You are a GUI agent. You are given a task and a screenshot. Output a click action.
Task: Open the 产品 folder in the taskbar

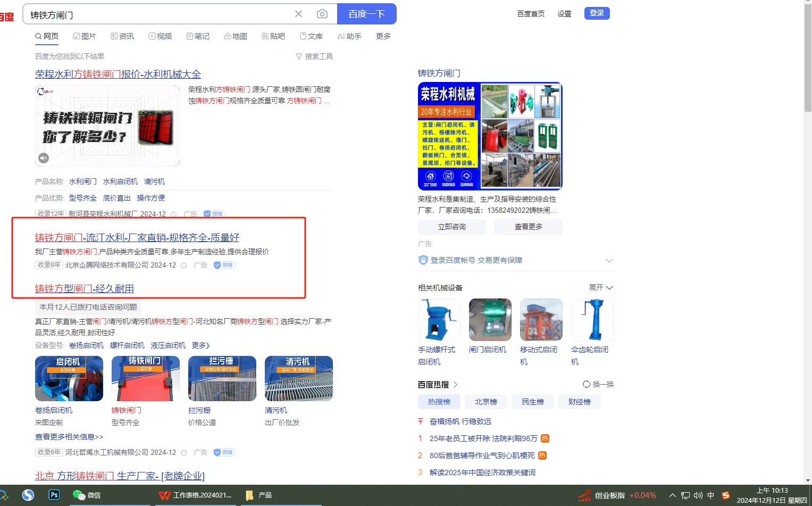point(258,495)
